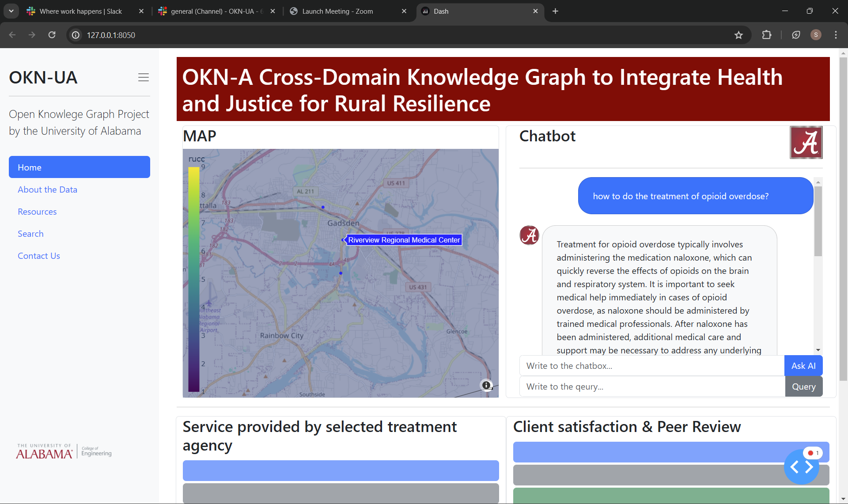The width and height of the screenshot is (848, 504).
Task: Open the Dash developer tools button
Action: pos(802,466)
